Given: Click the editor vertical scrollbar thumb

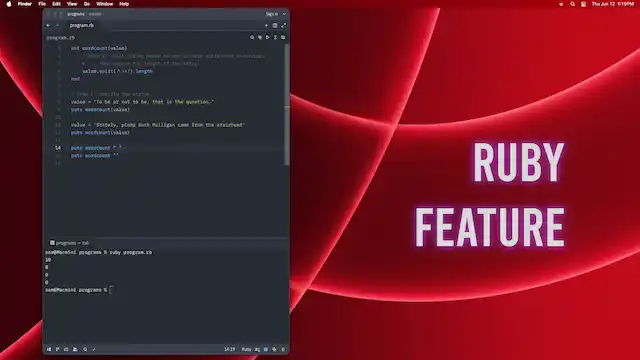Looking at the screenshot, I should tap(287, 104).
